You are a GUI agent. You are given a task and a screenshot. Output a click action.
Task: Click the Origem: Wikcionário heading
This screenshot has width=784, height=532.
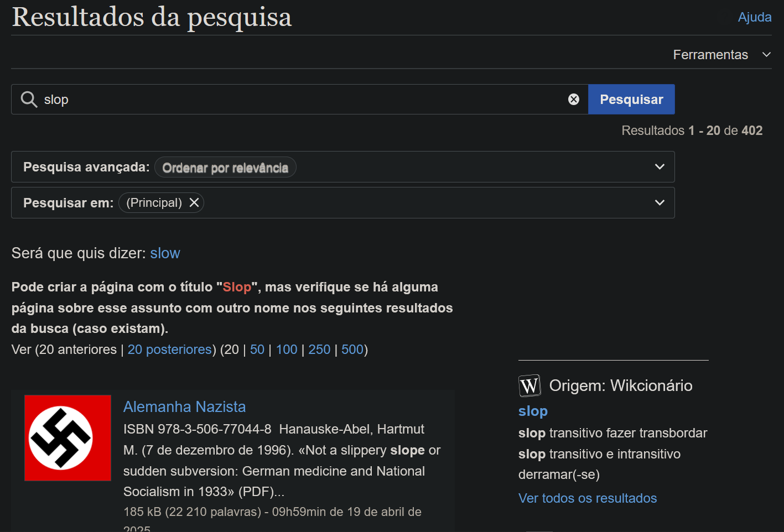[621, 385]
